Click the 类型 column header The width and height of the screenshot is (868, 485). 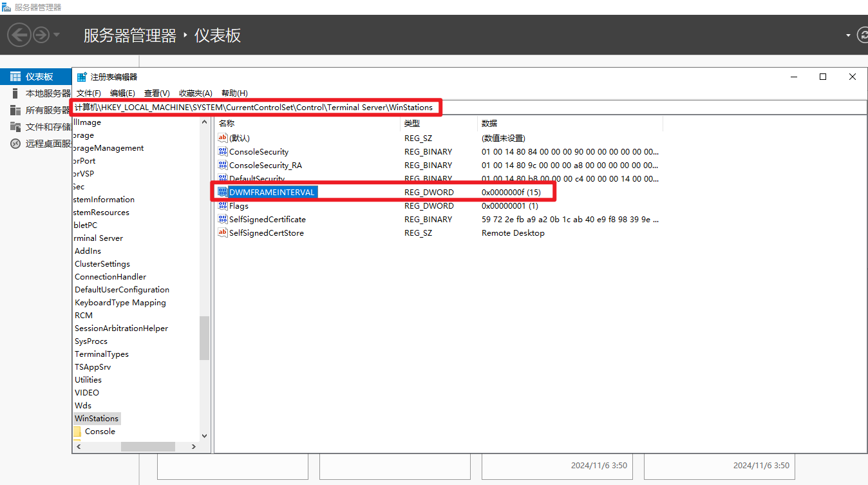point(439,123)
